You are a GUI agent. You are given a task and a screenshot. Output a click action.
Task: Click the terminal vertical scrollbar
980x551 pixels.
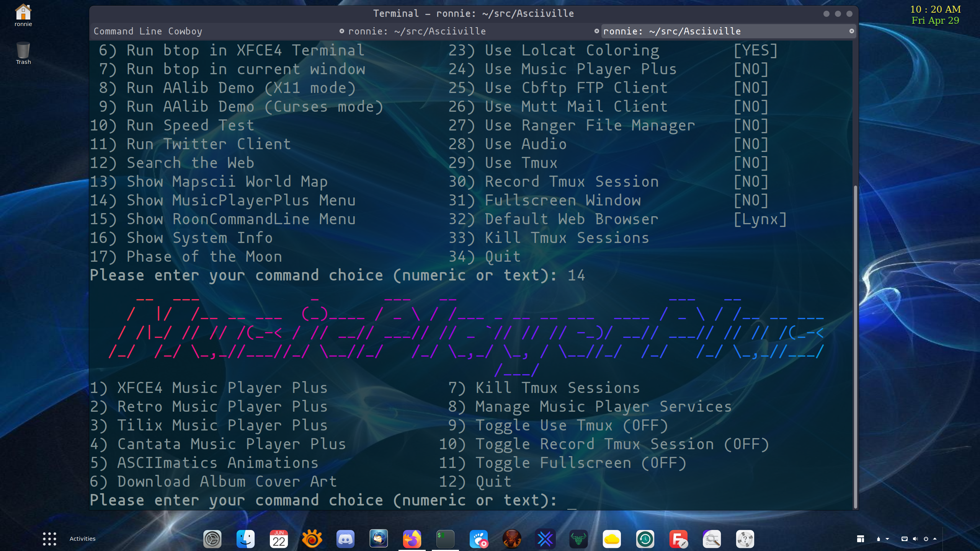(x=855, y=344)
